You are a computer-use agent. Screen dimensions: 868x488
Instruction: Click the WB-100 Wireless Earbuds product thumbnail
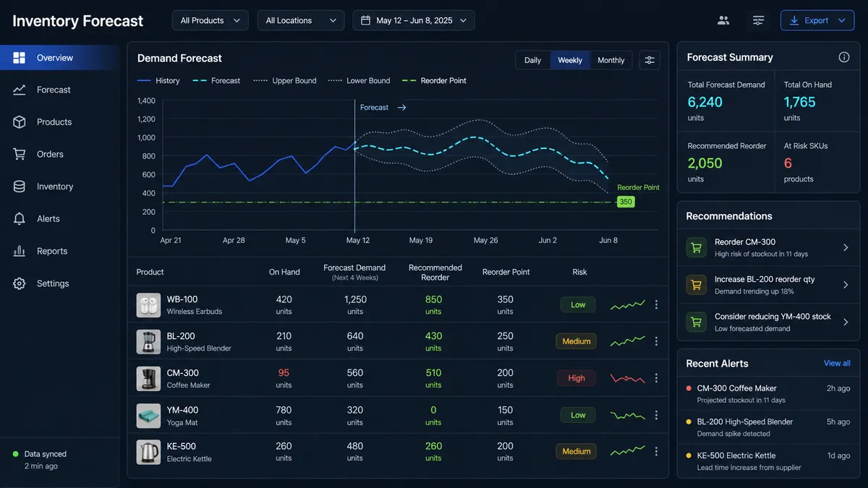tap(148, 305)
